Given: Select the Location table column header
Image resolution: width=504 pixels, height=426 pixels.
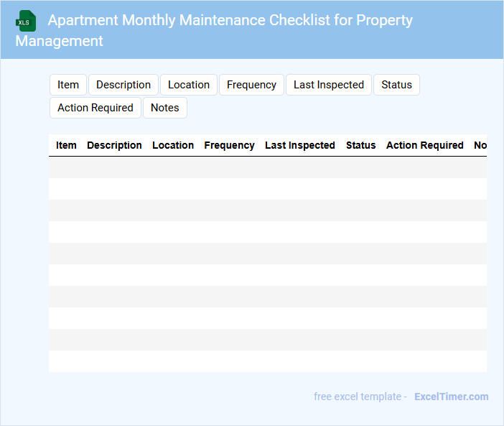Looking at the screenshot, I should click(173, 145).
